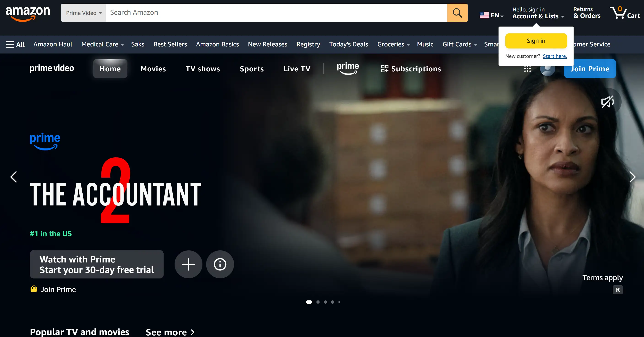
Task: Open Amazon Haul link
Action: [x=53, y=44]
